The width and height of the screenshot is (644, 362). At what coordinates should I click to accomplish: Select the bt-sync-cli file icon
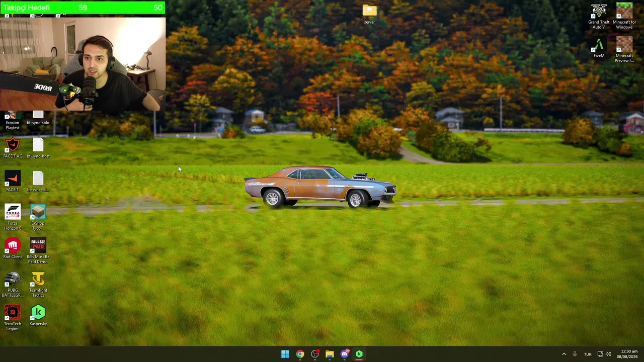(38, 182)
